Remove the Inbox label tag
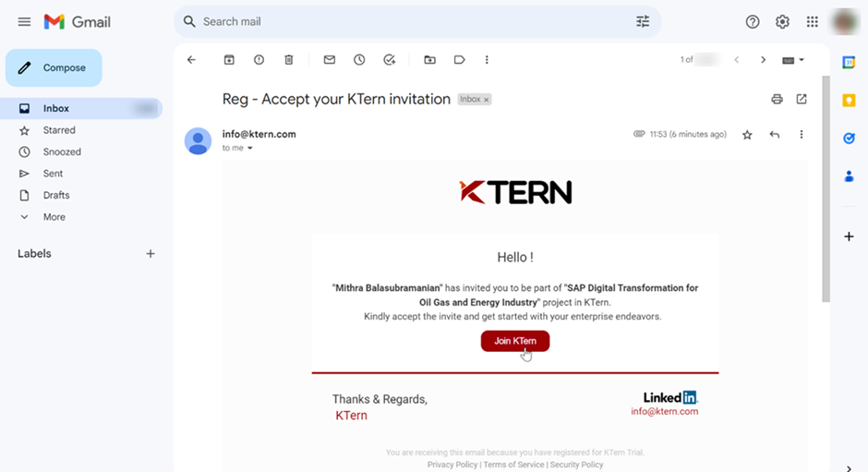868x472 pixels. pos(486,100)
